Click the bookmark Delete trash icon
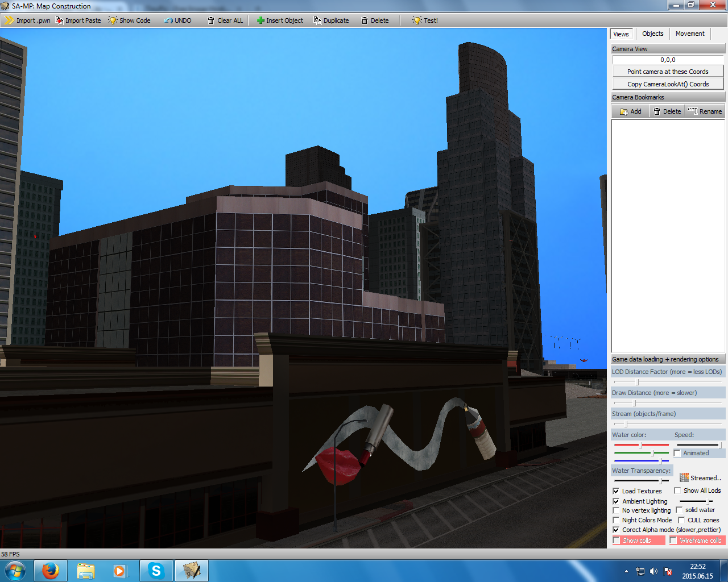 (657, 111)
